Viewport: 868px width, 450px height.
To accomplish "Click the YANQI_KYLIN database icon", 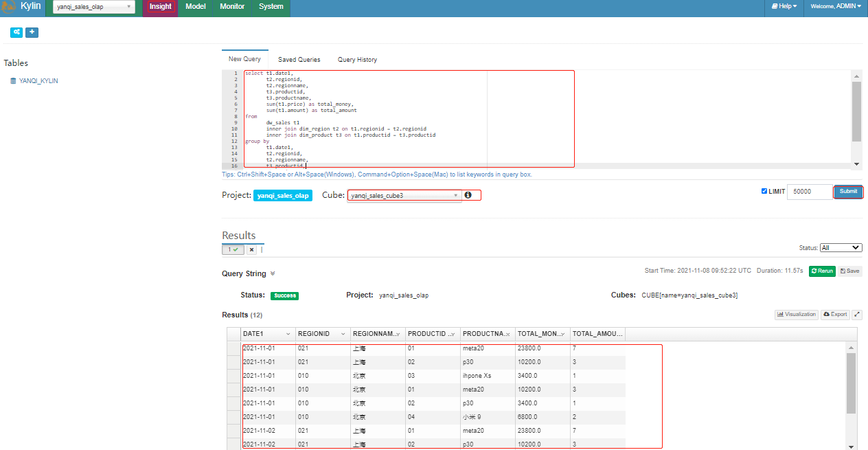I will 13,81.
